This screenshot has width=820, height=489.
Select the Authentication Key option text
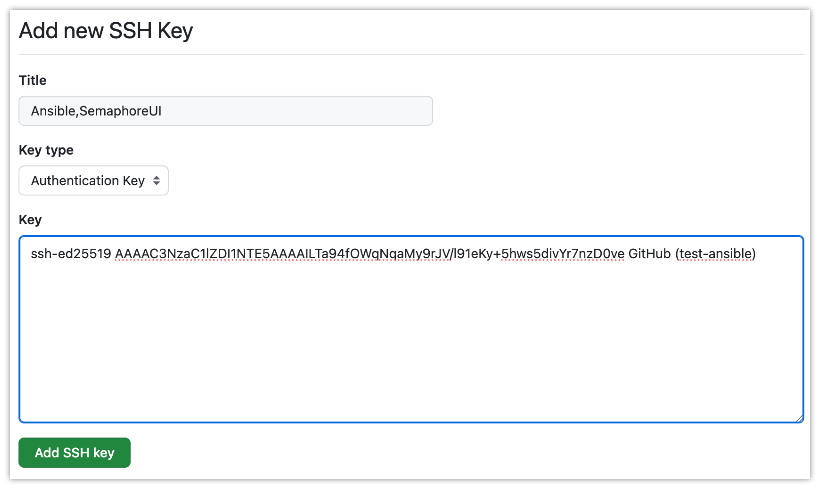coord(88,180)
